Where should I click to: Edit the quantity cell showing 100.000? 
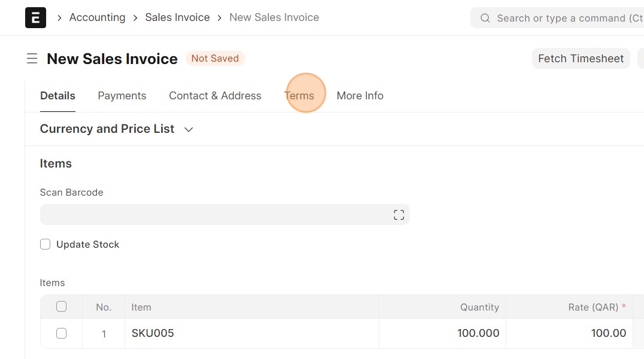[442, 333]
